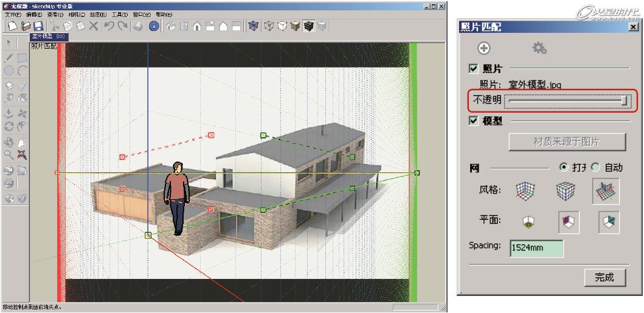The width and height of the screenshot is (644, 313).
Task: Switch to the Back view house icon
Action: pos(223,26)
